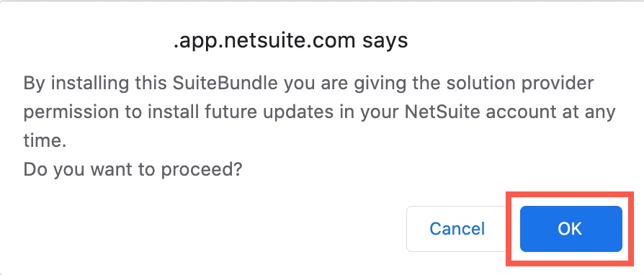Viewport: 644px width, 275px height.
Task: Dismiss the dialog using Cancel
Action: coord(457,229)
